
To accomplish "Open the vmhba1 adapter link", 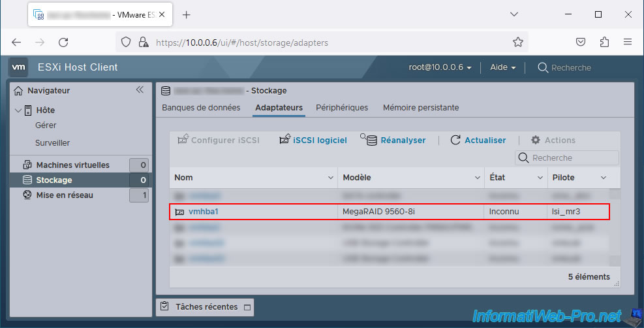I will [x=204, y=212].
